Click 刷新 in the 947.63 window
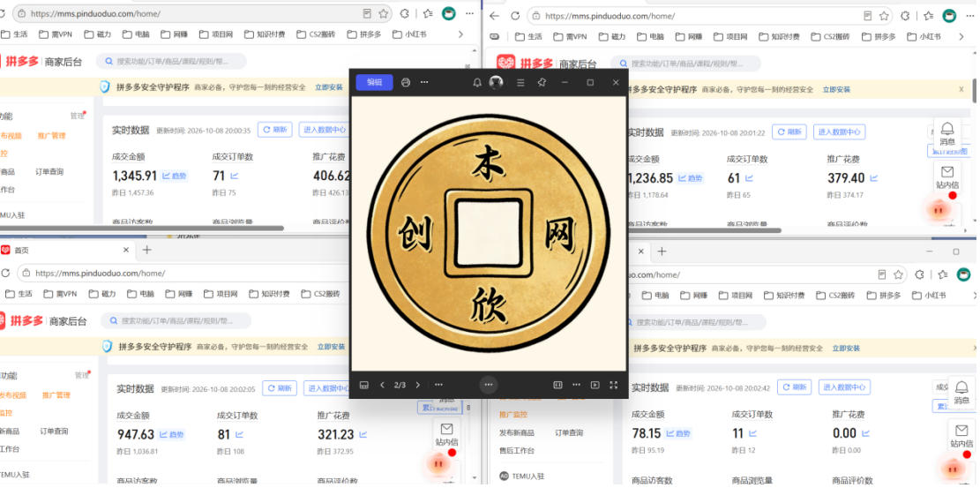This screenshot has width=980, height=488. coord(280,388)
